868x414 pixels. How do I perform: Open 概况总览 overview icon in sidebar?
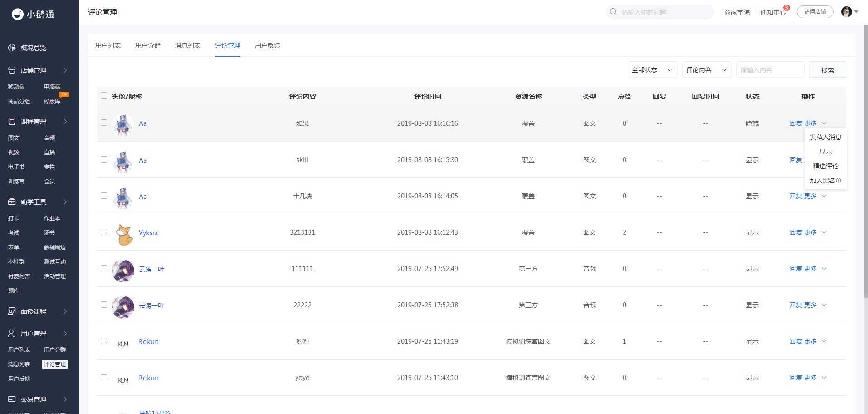click(12, 48)
